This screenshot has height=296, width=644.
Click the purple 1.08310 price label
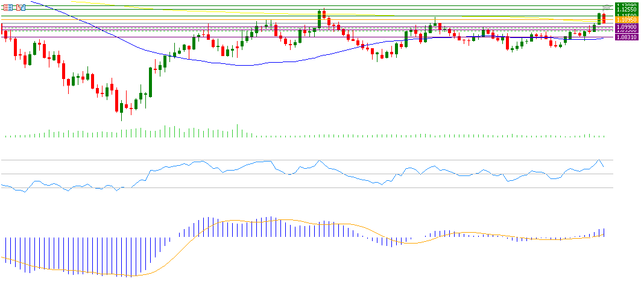[626, 37]
